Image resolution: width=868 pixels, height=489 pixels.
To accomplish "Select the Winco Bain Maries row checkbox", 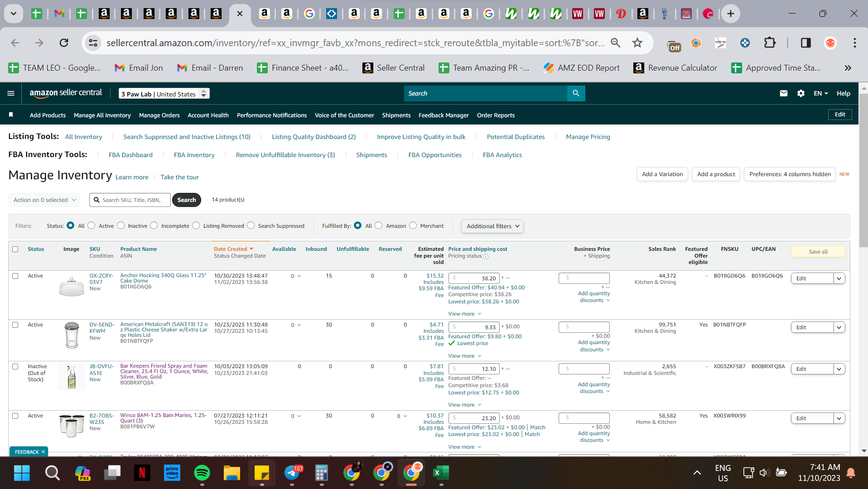I will pos(15,416).
